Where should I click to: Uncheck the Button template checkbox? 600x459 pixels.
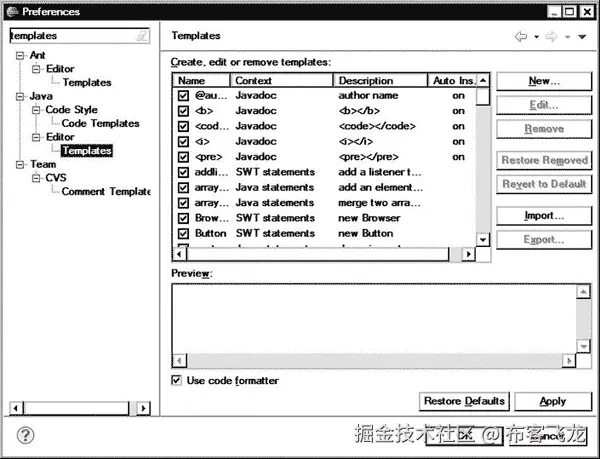point(183,233)
